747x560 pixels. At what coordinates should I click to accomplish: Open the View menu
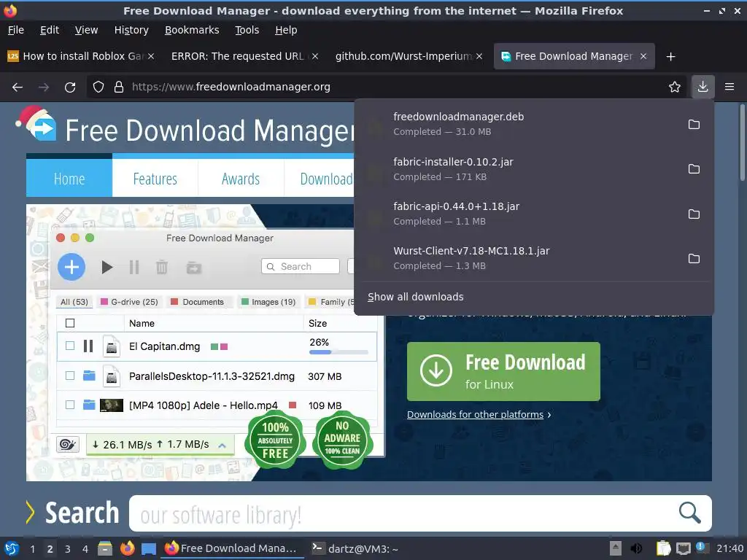pos(86,30)
